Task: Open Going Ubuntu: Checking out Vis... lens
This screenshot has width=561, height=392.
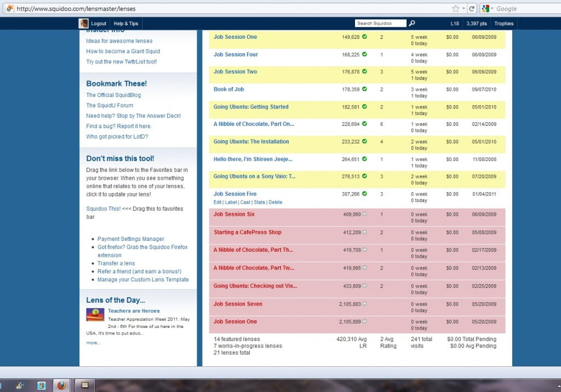Action: tap(255, 286)
